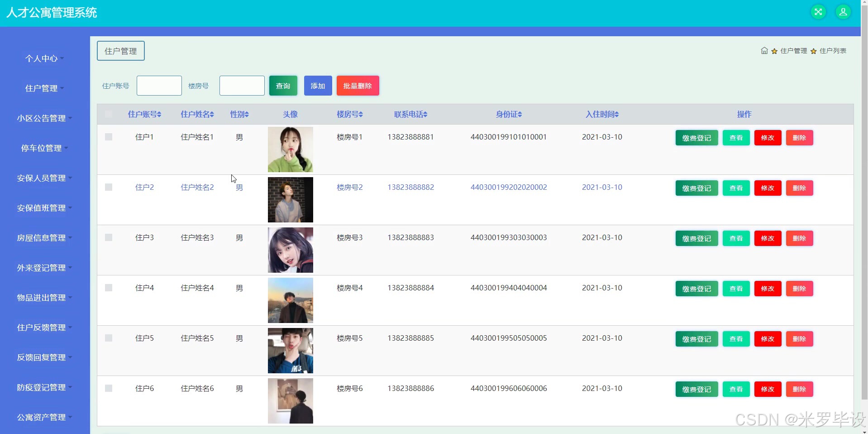Image resolution: width=868 pixels, height=434 pixels.
Task: Sort by 性别 column arrows
Action: coord(247,115)
